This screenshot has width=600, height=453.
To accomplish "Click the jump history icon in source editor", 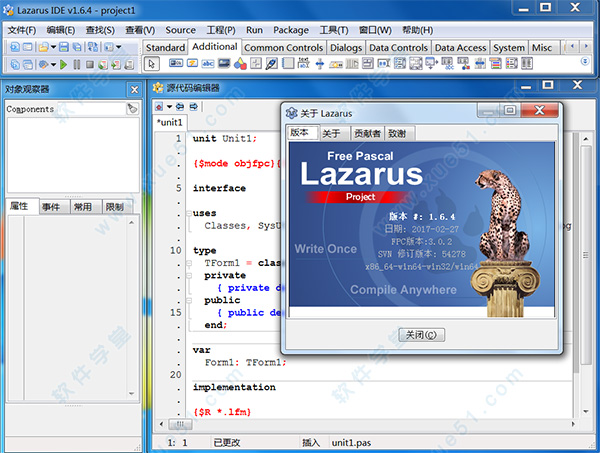I will tap(159, 106).
